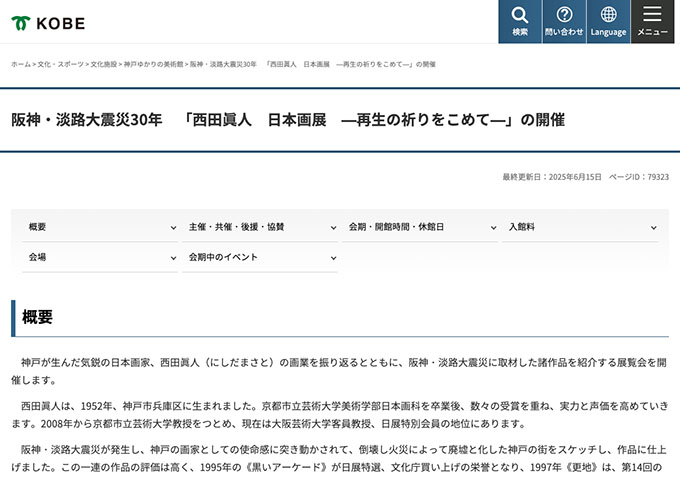This screenshot has width=680, height=480.
Task: Jump to 会期中のイベント section
Action: (x=260, y=257)
